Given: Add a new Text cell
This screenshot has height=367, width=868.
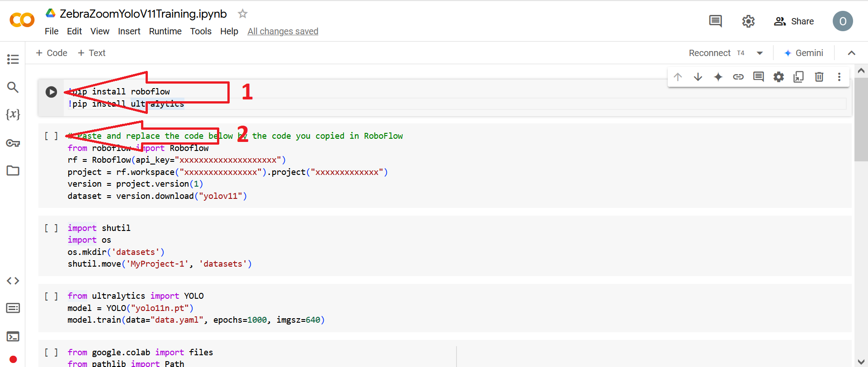Looking at the screenshot, I should [92, 53].
